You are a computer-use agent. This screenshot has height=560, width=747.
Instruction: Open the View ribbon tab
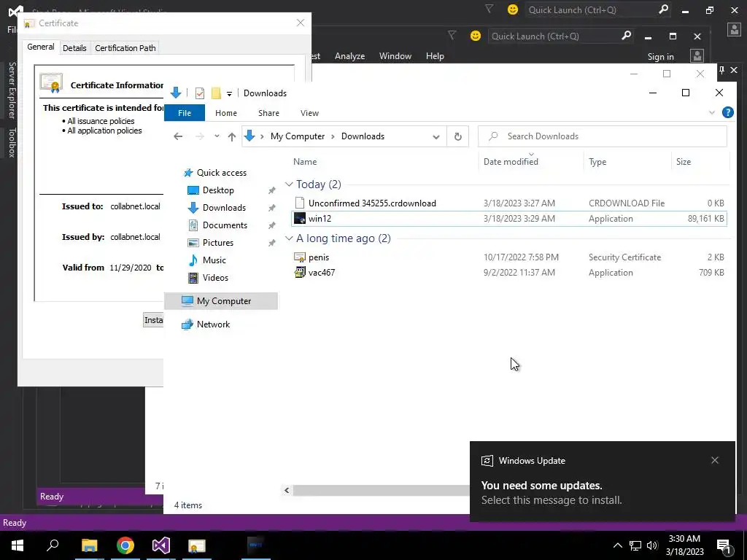coord(309,113)
